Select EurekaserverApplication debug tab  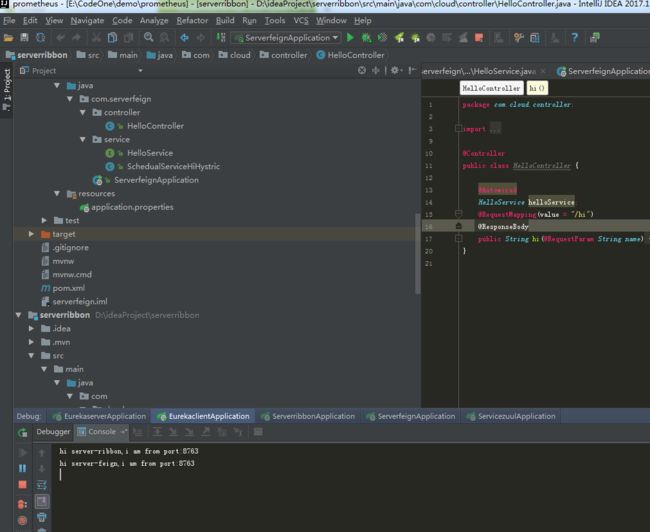(x=99, y=416)
